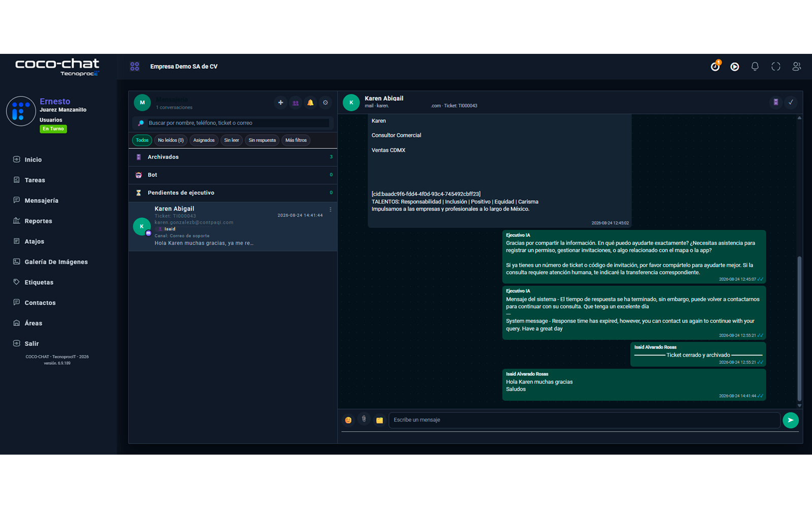This screenshot has height=508, width=812.
Task: Mark ticket resolved with the check icon
Action: (x=791, y=102)
